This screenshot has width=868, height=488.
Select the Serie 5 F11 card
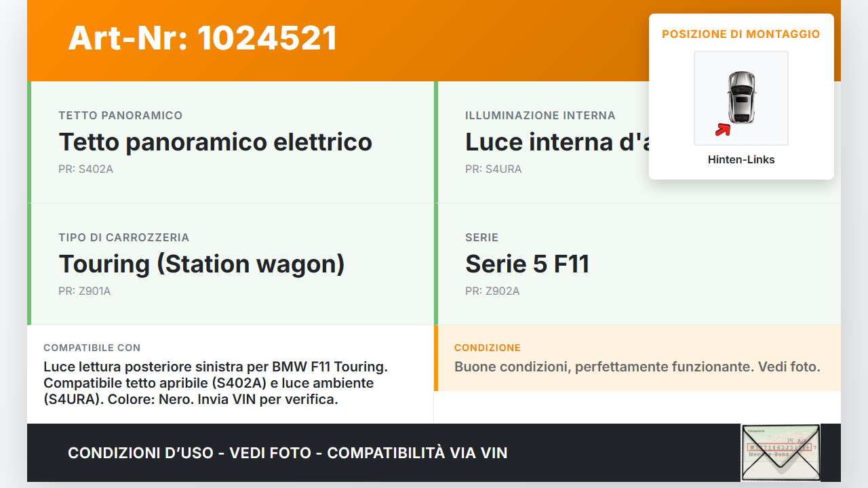coord(637,264)
